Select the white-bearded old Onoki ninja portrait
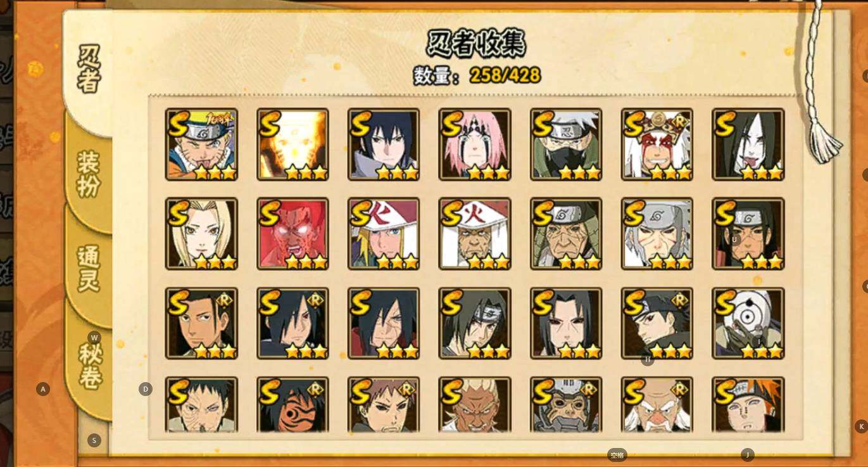The image size is (868, 467). (x=657, y=404)
